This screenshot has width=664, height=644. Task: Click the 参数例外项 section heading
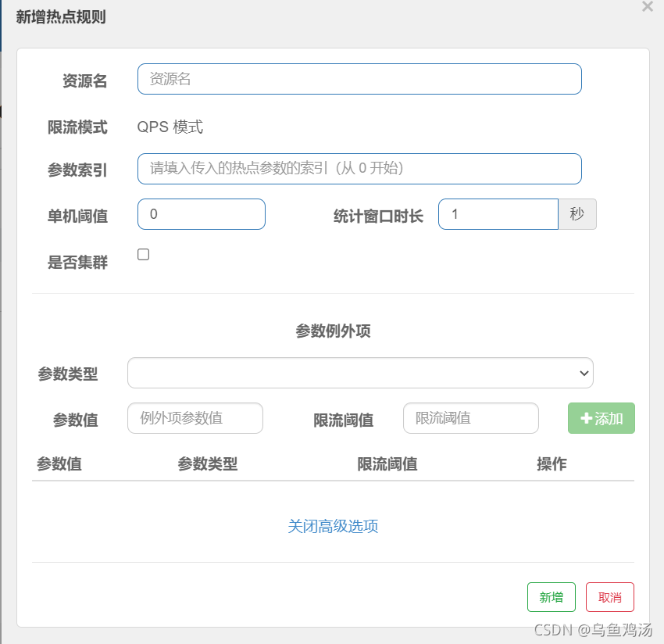(333, 331)
